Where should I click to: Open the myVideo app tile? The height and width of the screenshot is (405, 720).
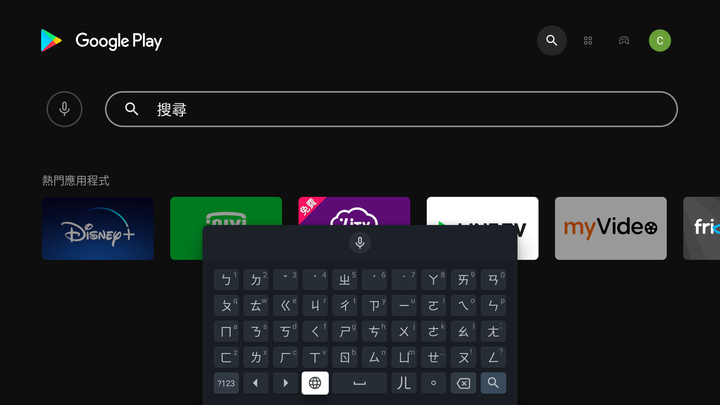tap(611, 228)
